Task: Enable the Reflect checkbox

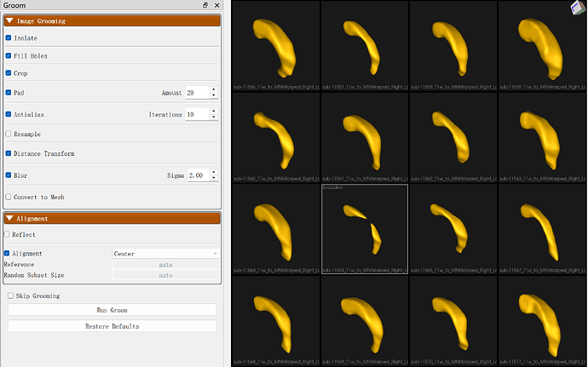Action: coord(7,234)
